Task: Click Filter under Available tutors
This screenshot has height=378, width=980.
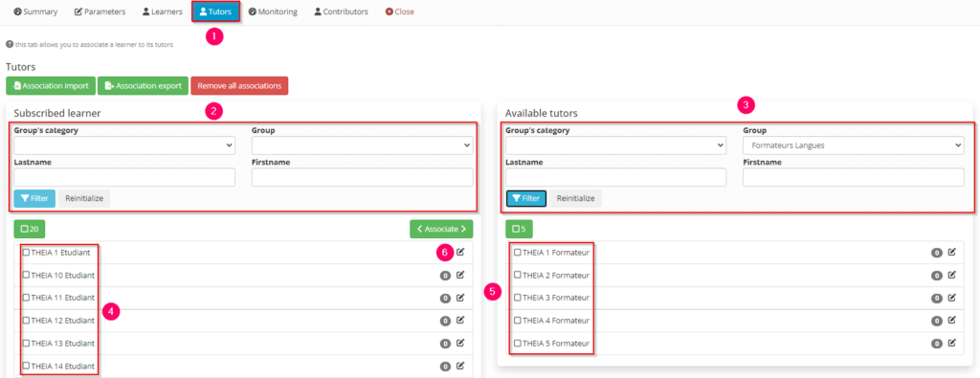Action: click(526, 199)
